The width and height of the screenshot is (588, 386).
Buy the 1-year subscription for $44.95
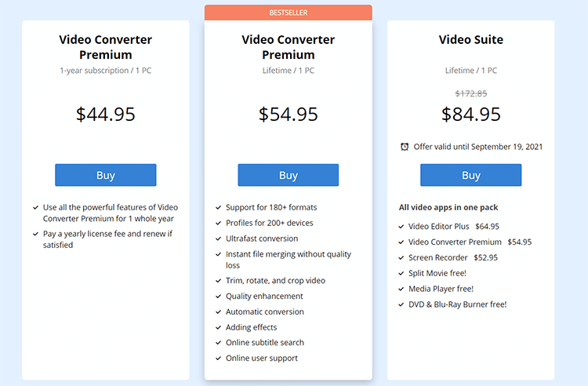(x=105, y=175)
